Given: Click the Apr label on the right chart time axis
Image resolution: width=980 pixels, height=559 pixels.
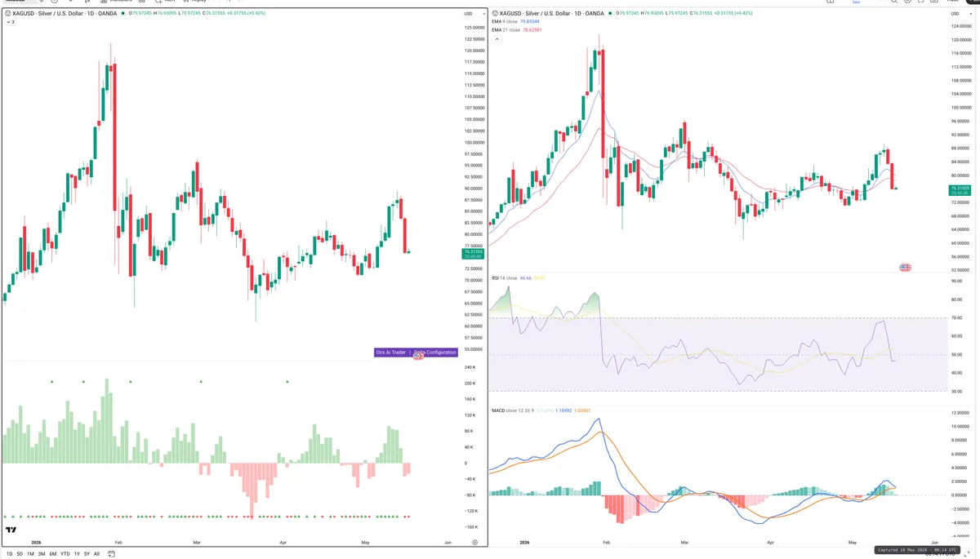Looking at the screenshot, I should point(770,542).
